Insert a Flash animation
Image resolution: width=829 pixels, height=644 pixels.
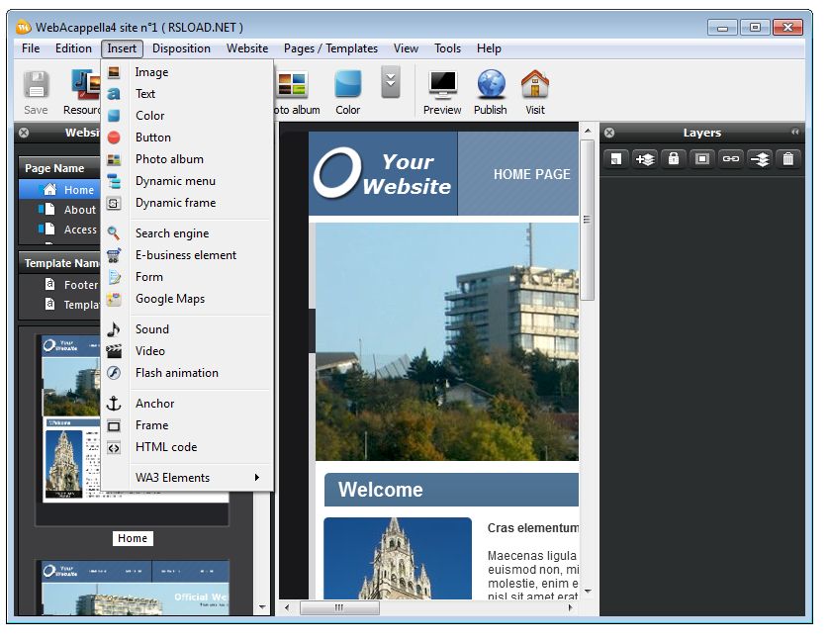(188, 373)
